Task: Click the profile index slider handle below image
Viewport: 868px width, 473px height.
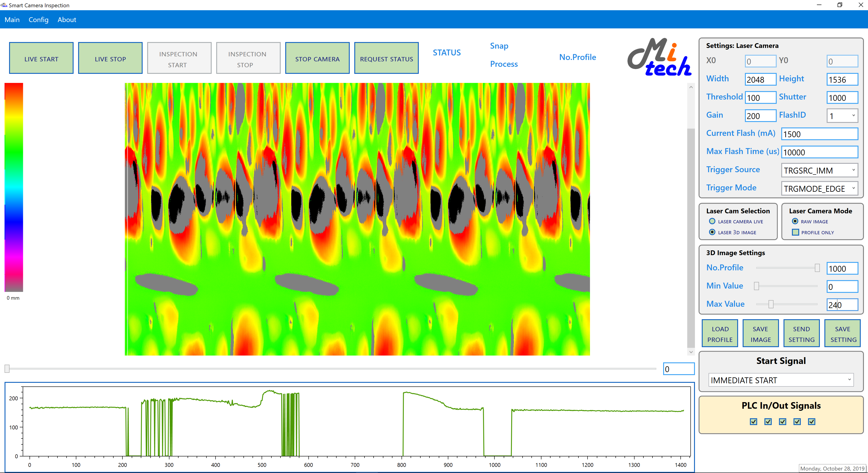Action: pyautogui.click(x=7, y=369)
